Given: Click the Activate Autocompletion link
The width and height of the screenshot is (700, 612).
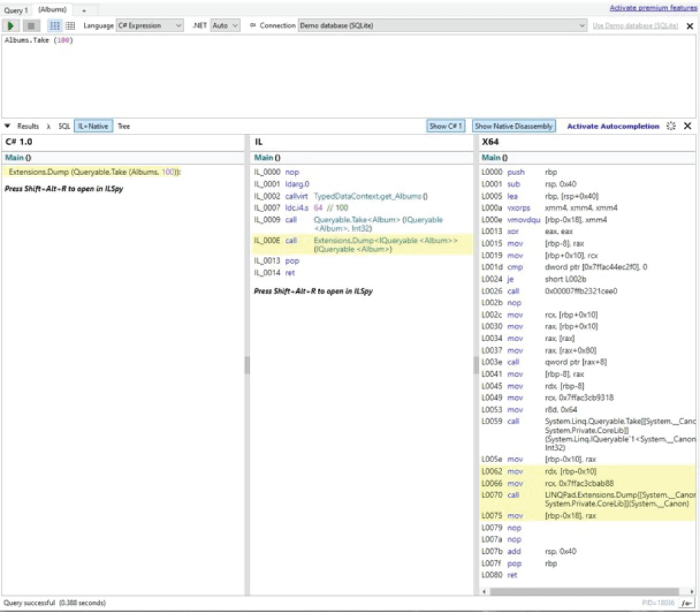Looking at the screenshot, I should [x=613, y=127].
